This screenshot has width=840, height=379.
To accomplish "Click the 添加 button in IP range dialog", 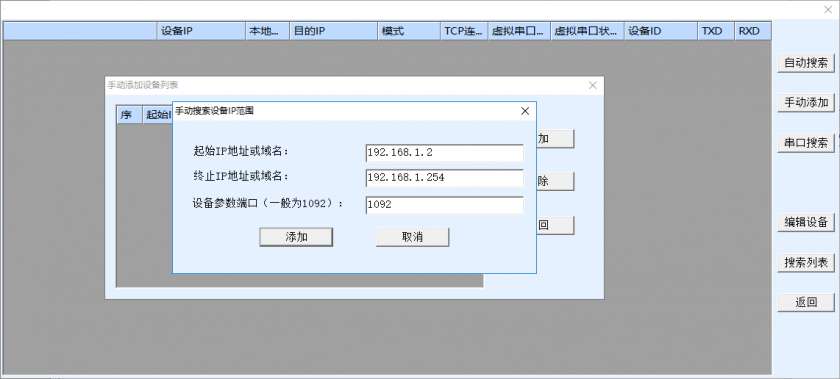I will (x=296, y=237).
